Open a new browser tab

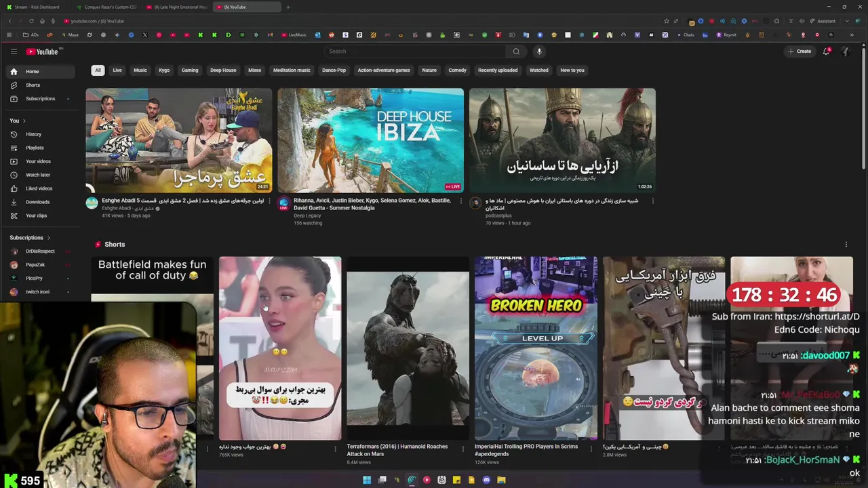pyautogui.click(x=288, y=7)
